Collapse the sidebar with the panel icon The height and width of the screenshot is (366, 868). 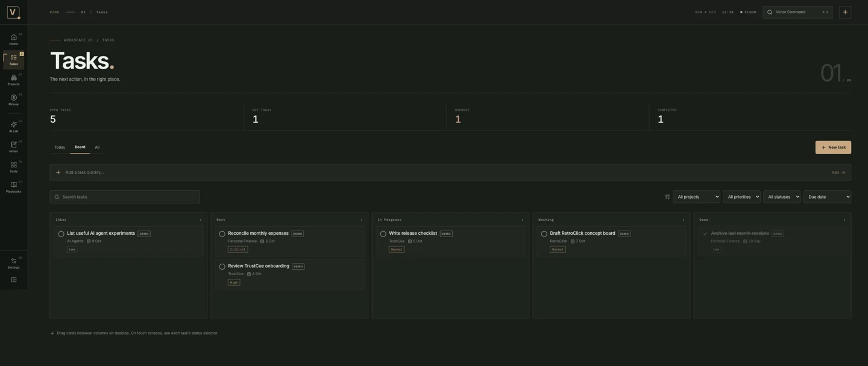coord(13,280)
